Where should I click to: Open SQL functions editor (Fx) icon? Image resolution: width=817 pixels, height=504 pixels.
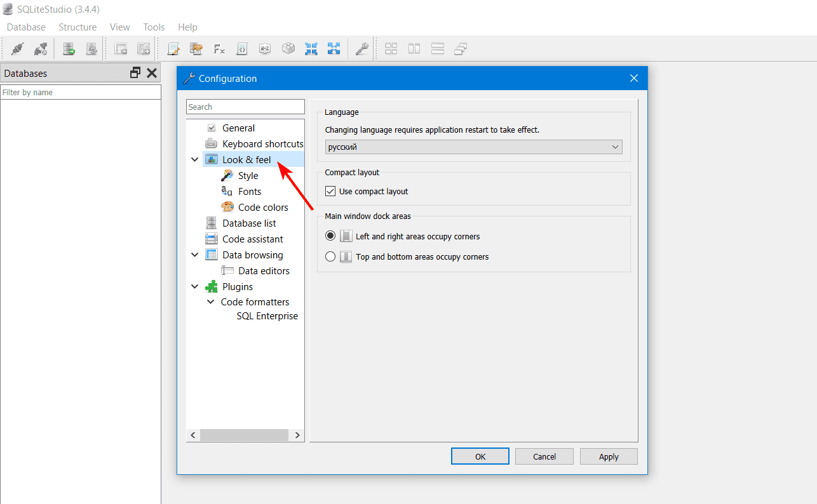point(219,49)
